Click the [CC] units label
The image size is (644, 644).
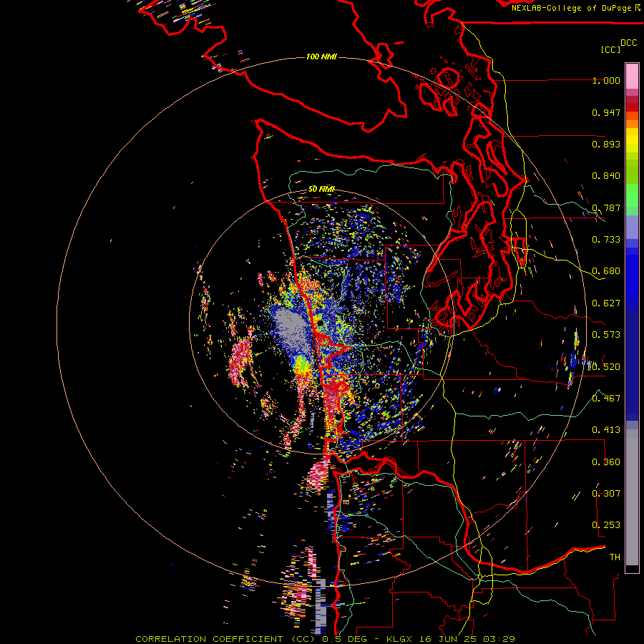(x=610, y=49)
